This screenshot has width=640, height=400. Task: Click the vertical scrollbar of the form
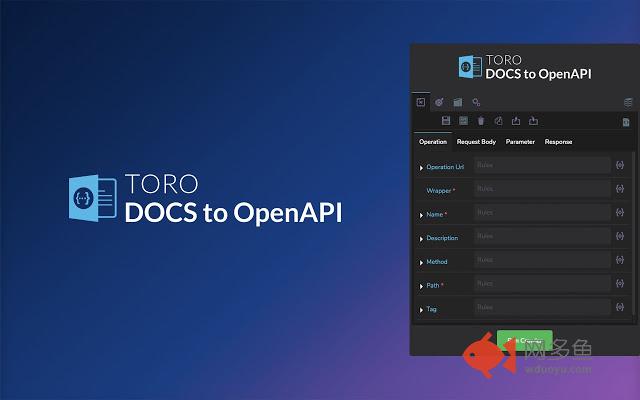point(633,233)
